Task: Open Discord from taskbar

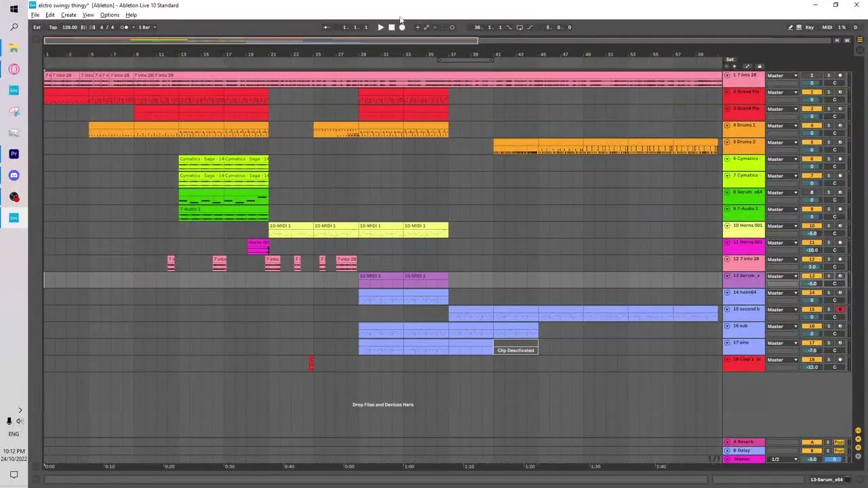Action: pyautogui.click(x=14, y=175)
